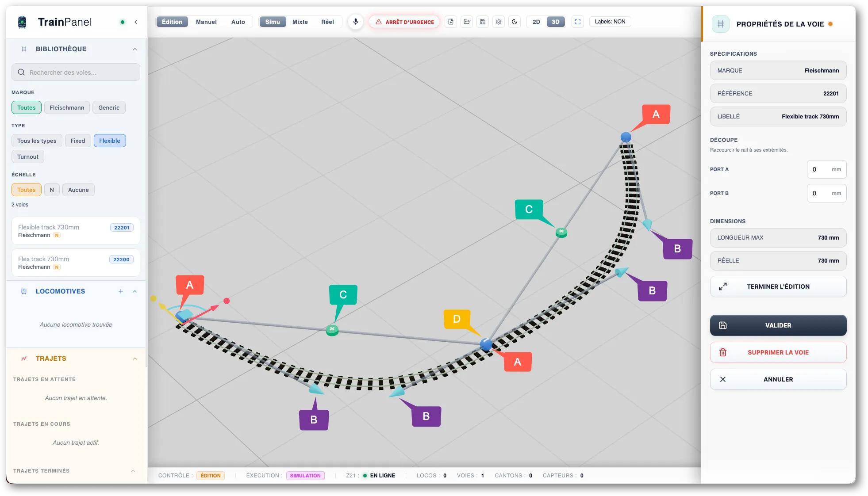Click the Trajets route icon
Screen dimensions: 868x496
(x=24, y=359)
